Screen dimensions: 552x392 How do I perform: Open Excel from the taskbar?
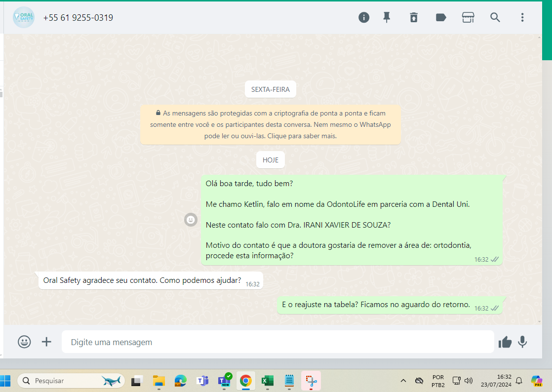268,381
